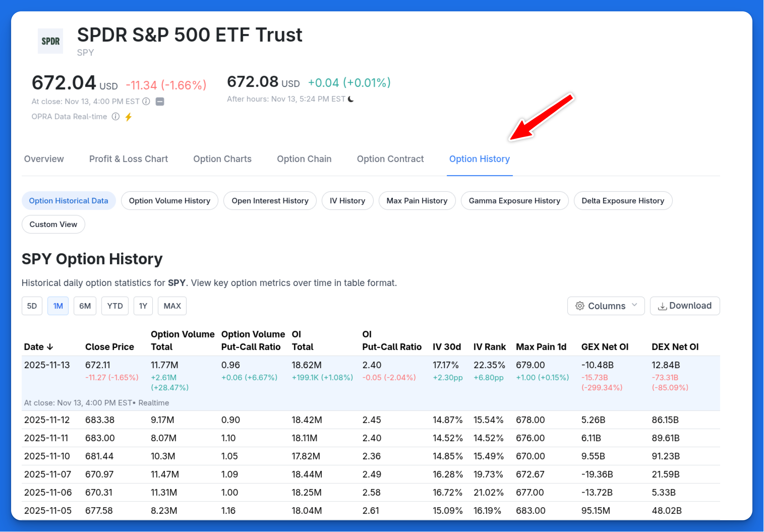Open the Option Chain tab
The width and height of the screenshot is (764, 532).
tap(304, 159)
